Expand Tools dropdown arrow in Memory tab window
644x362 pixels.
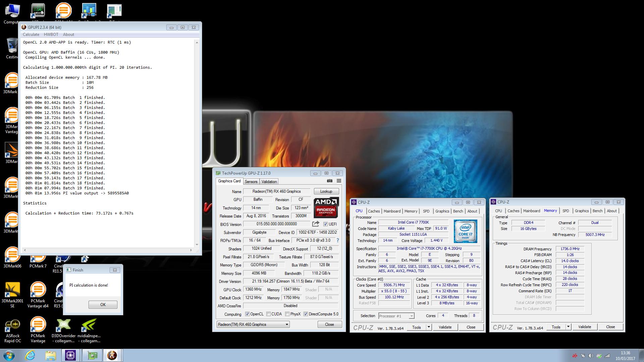[568, 327]
